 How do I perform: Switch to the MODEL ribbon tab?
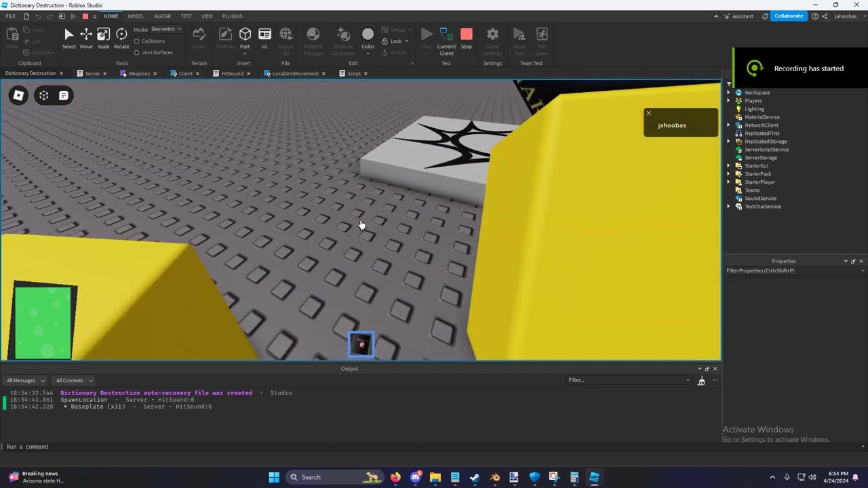coord(136,16)
